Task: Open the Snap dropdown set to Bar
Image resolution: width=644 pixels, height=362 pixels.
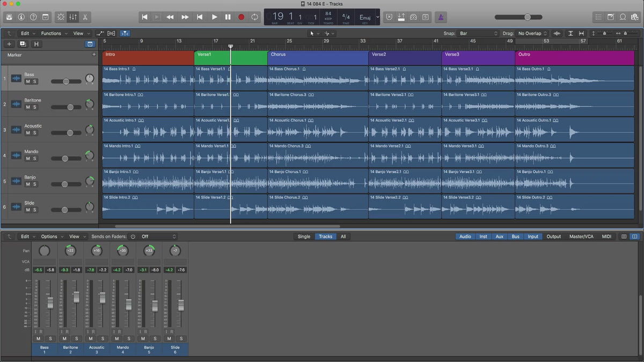Action: (x=478, y=33)
